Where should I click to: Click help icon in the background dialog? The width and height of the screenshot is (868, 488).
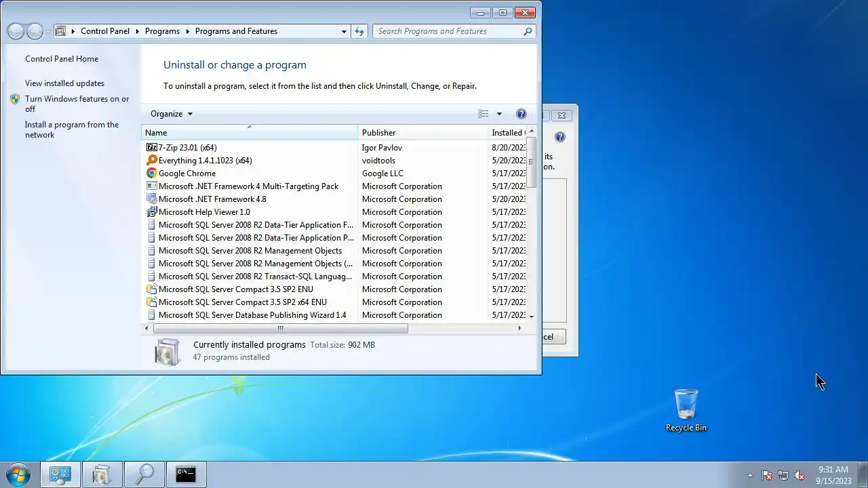(x=559, y=137)
